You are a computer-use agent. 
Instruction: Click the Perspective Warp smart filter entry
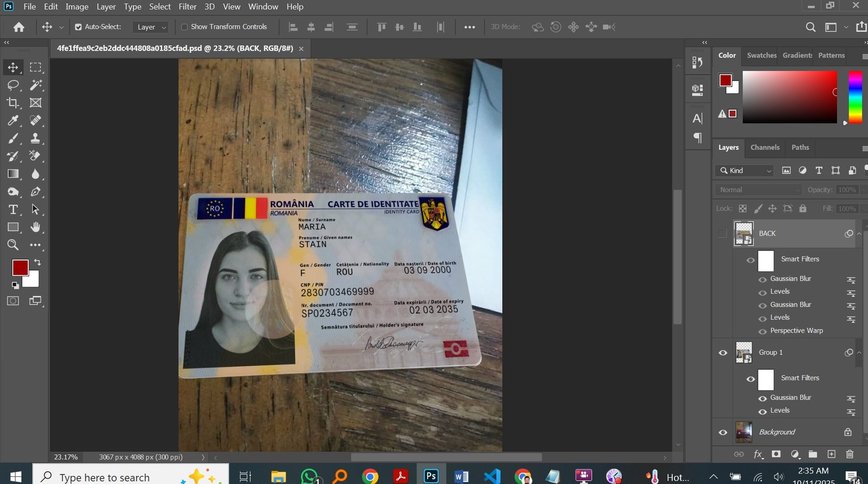(x=796, y=330)
